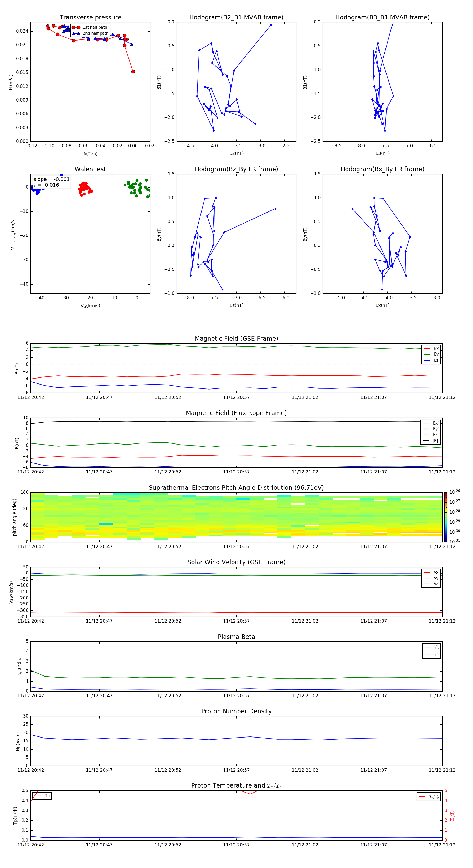Screen dimensions: 473x868
Task: Click the 'Transverse pressure' plot title
Action: point(90,17)
